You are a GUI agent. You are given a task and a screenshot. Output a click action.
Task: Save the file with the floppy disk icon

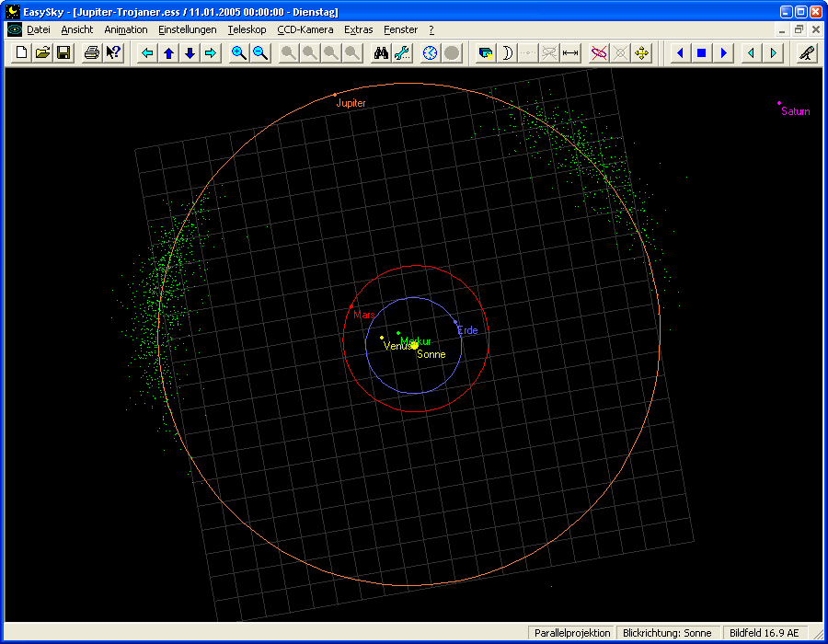(63, 53)
